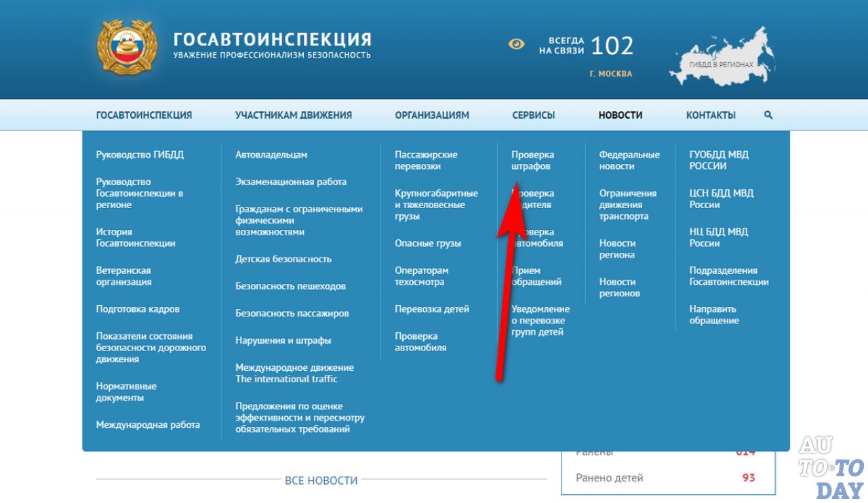868x503 pixels.
Task: Open Руководство Госавтоинспекции в регионе
Action: [140, 193]
